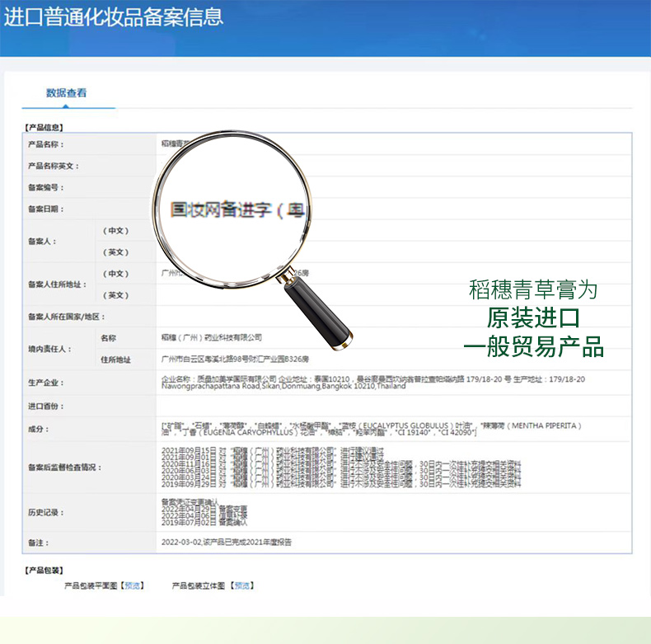Click the 产品包装 section heading
The width and height of the screenshot is (651, 644).
pos(43,570)
